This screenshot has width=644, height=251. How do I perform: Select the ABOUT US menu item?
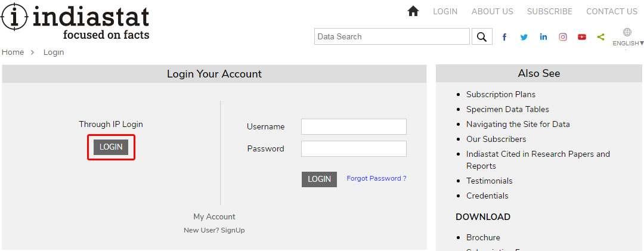click(492, 11)
